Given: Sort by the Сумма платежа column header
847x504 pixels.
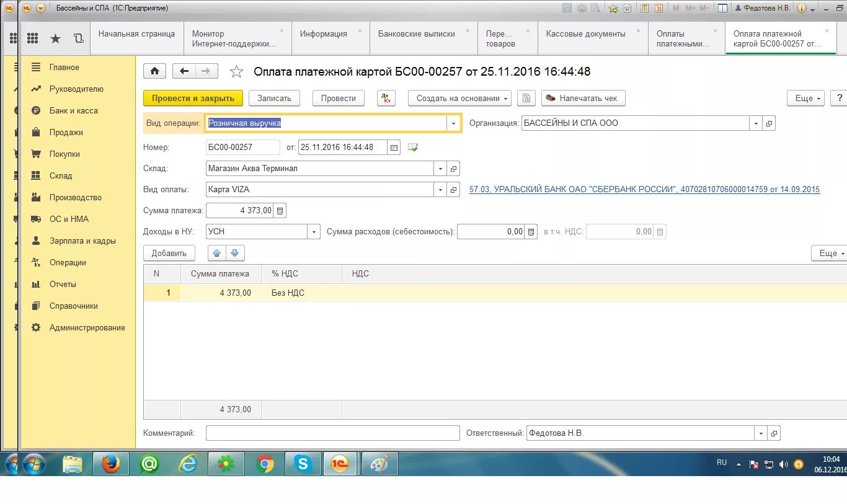Looking at the screenshot, I should [220, 273].
